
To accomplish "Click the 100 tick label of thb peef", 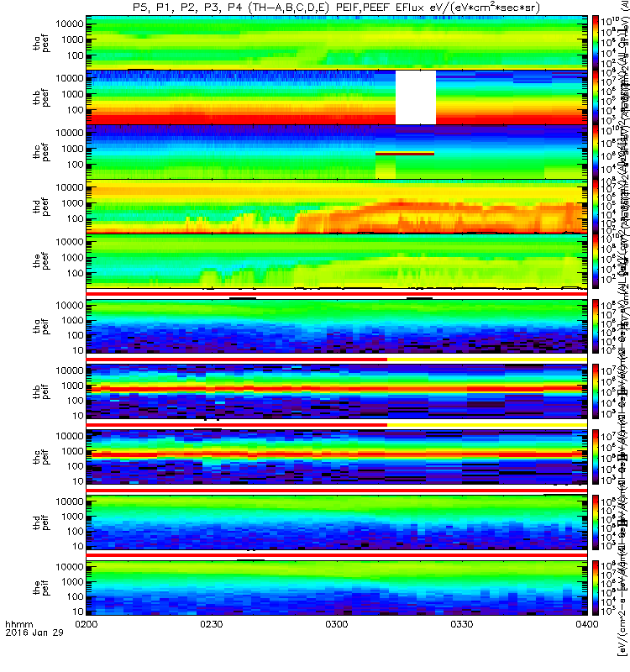I will [75, 110].
